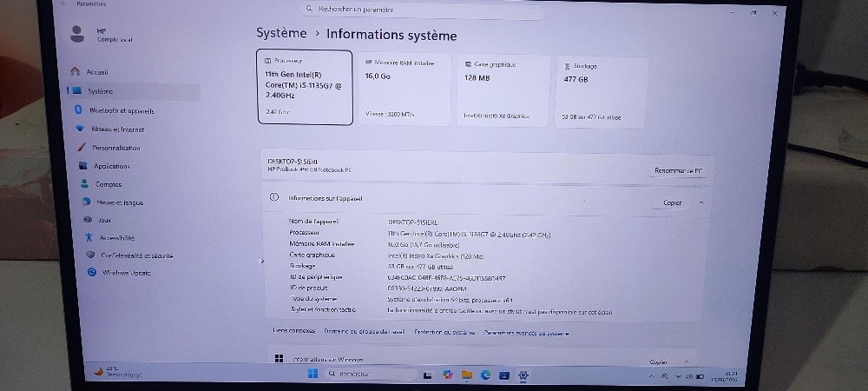Open Bluetooth et appareils settings
Screen dimensions: 868x391
point(115,110)
